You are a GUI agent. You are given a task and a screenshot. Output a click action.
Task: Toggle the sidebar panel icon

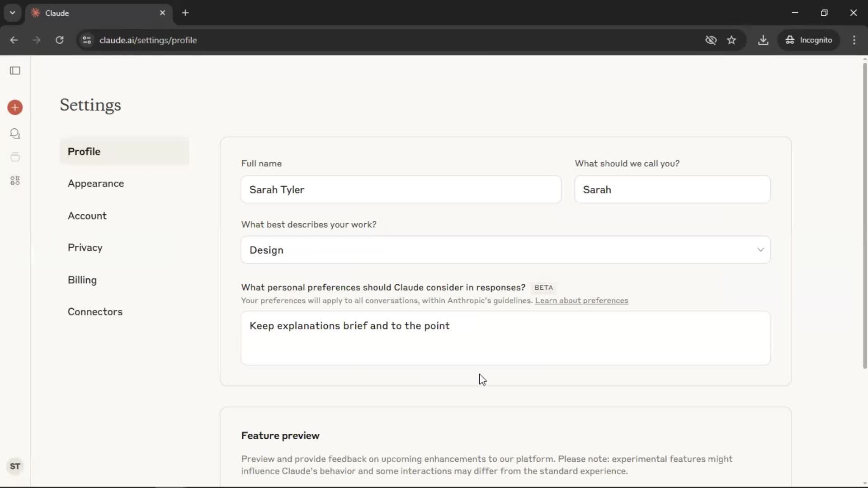tap(15, 70)
